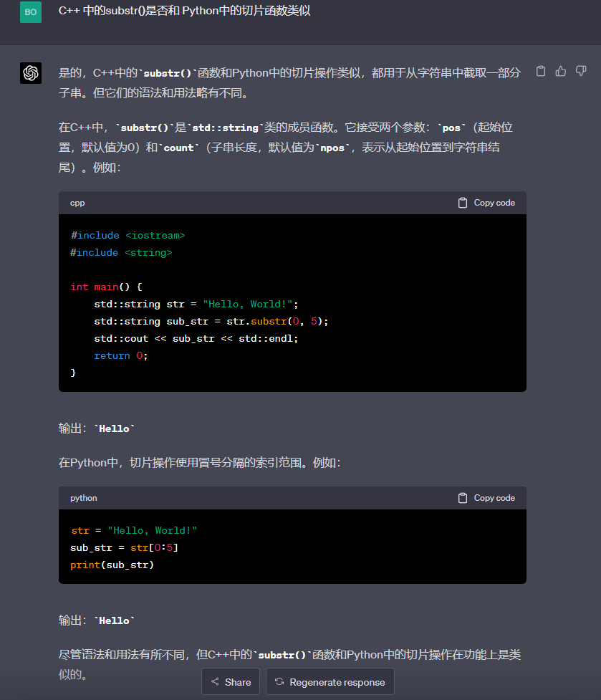This screenshot has height=700, width=601.
Task: Click the BO user avatar
Action: pos(31,12)
